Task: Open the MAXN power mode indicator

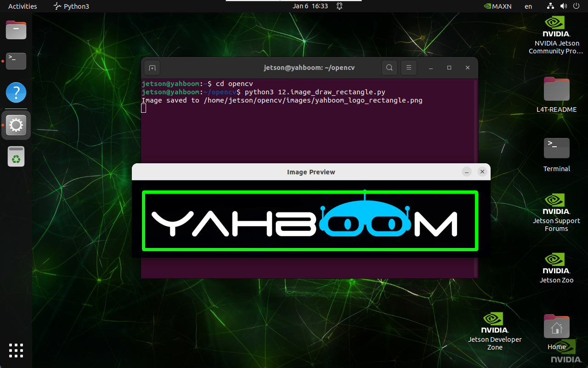Action: click(x=498, y=6)
